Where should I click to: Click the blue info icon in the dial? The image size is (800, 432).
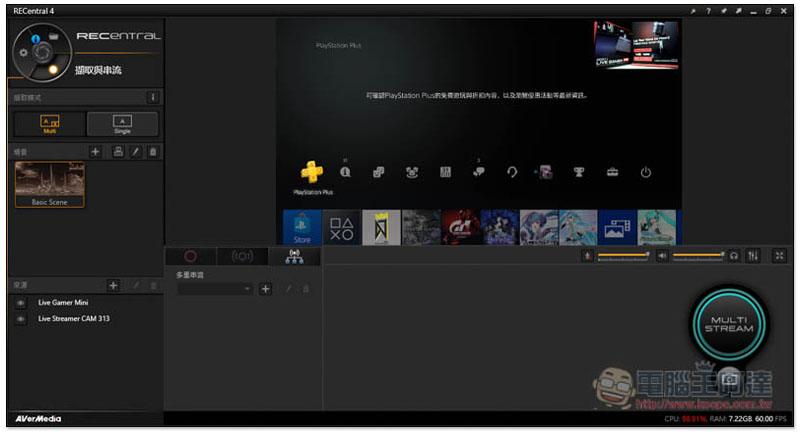point(36,39)
